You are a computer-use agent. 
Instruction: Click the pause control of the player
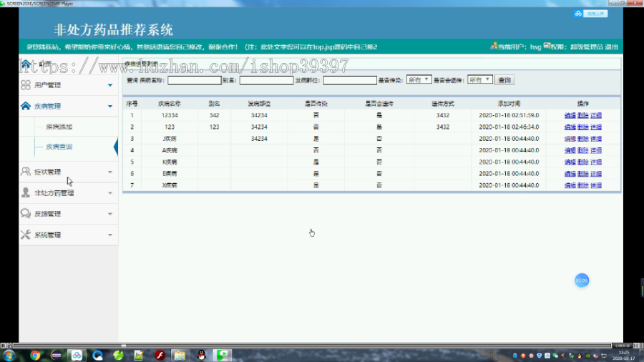(x=3, y=346)
